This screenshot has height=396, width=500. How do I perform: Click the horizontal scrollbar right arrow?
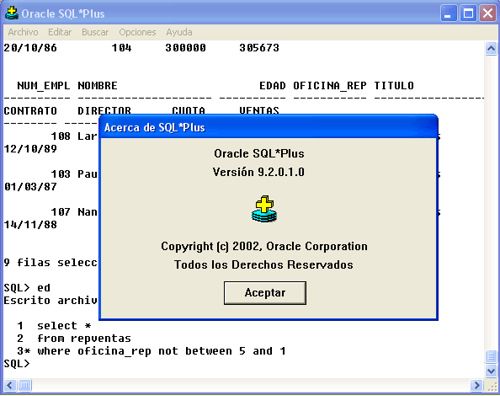pos(477,385)
